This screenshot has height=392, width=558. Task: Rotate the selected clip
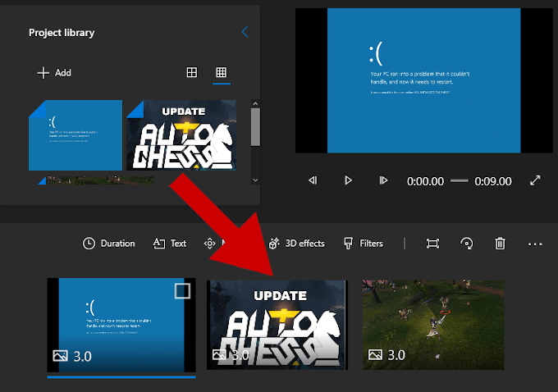pyautogui.click(x=467, y=244)
